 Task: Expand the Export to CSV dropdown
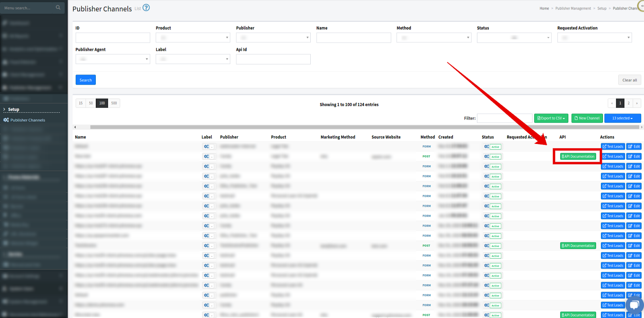pyautogui.click(x=551, y=118)
